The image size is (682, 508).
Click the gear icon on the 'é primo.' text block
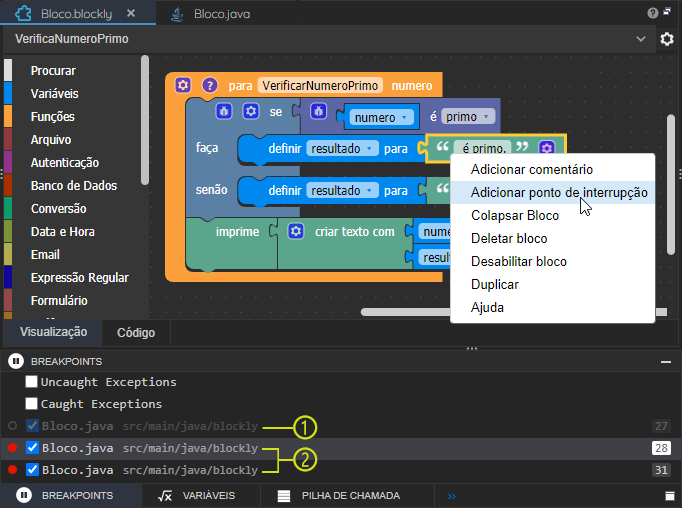coord(547,148)
